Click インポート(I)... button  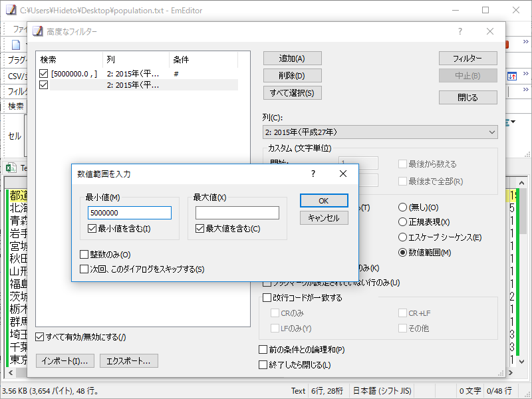pyautogui.click(x=65, y=360)
